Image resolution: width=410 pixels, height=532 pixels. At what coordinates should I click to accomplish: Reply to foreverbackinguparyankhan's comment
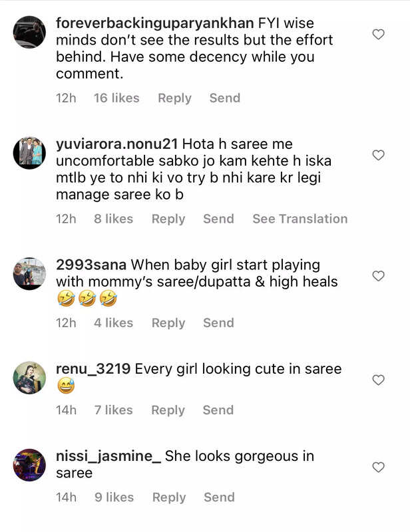[x=174, y=98]
